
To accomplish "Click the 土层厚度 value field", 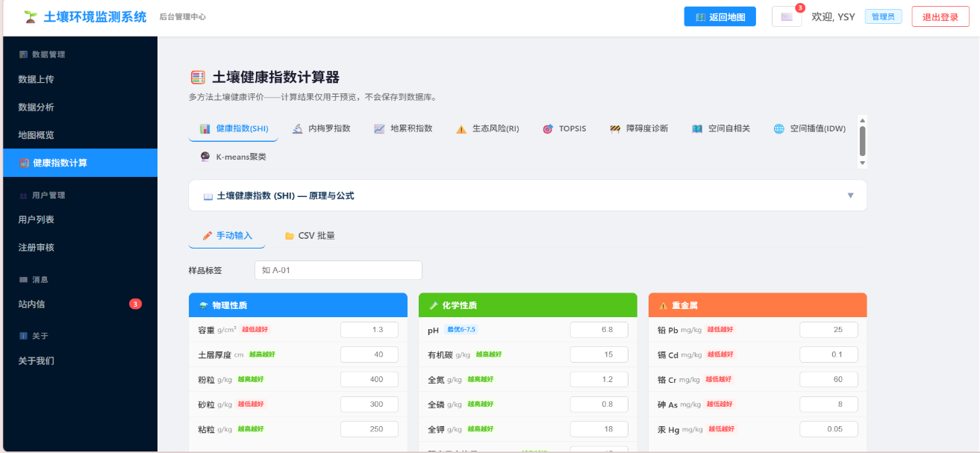I will click(369, 354).
